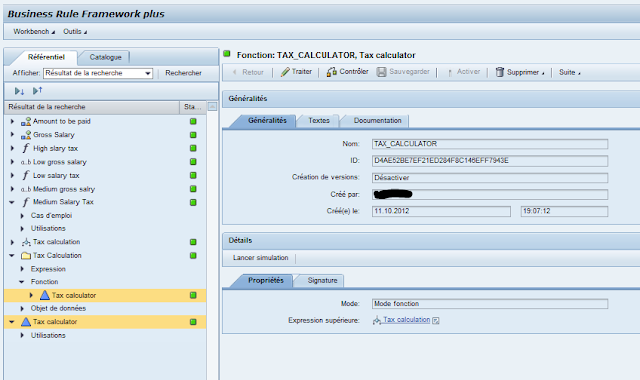Select Utilisations under root Tax calculator
The width and height of the screenshot is (640, 380).
[x=48, y=335]
